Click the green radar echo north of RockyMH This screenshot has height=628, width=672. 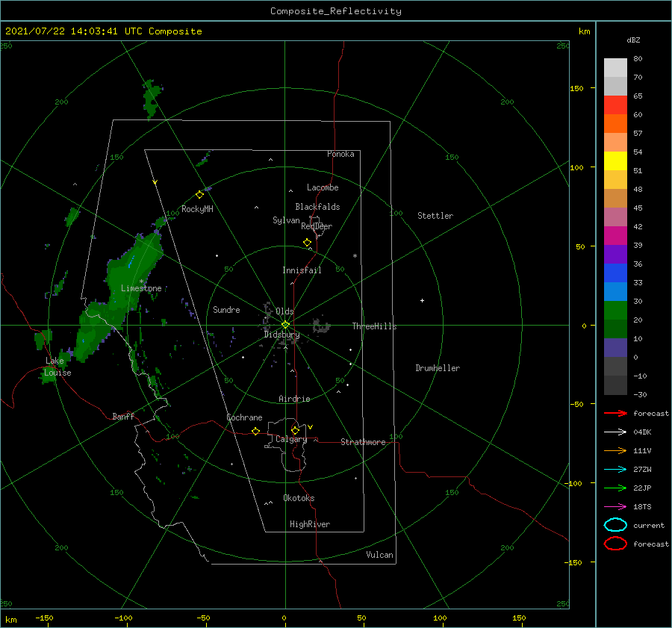pos(152,98)
